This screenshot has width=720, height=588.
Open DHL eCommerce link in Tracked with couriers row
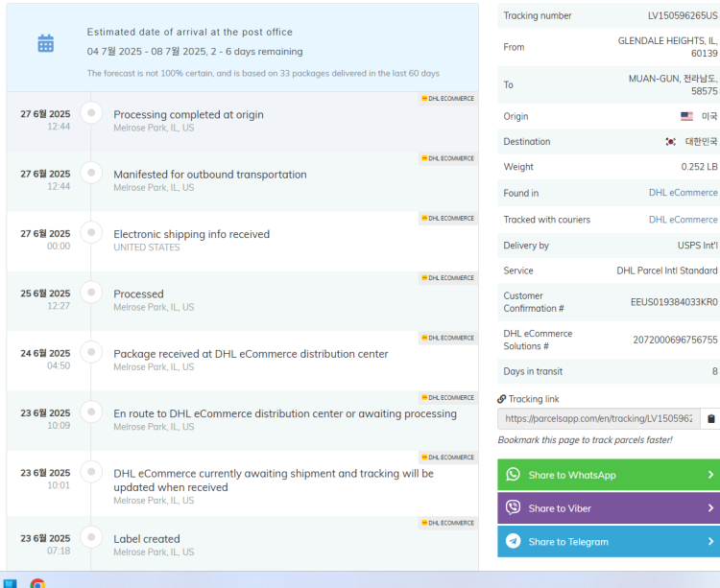683,220
